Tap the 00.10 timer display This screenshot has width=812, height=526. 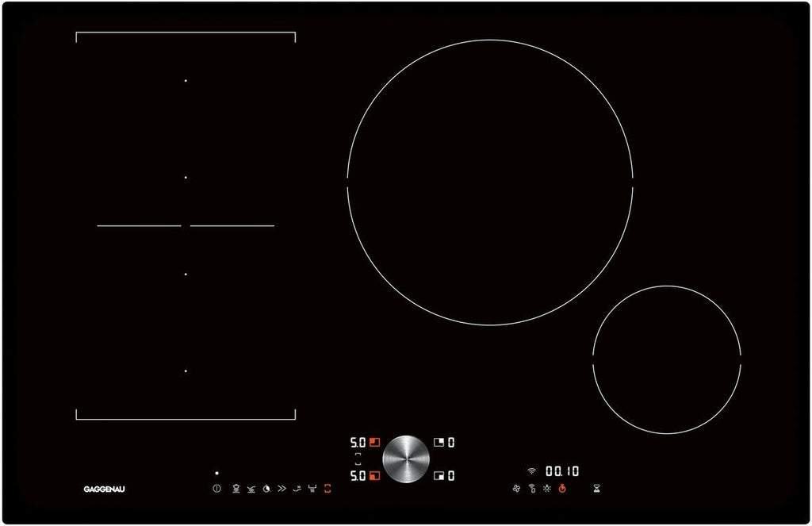pyautogui.click(x=561, y=471)
